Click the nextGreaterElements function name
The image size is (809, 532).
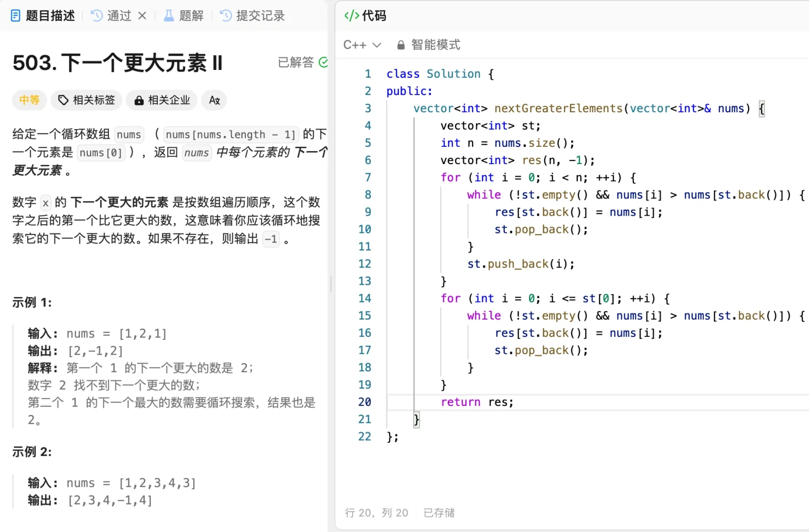pos(559,108)
